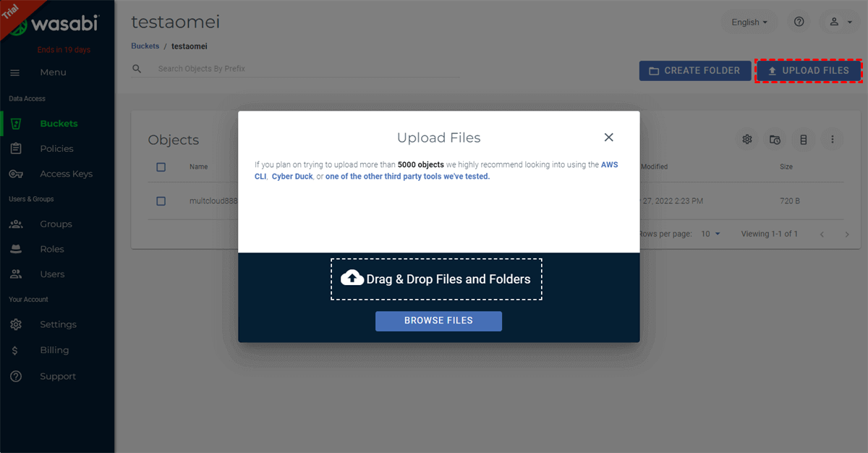Open the rows per page dropdown

pos(711,234)
